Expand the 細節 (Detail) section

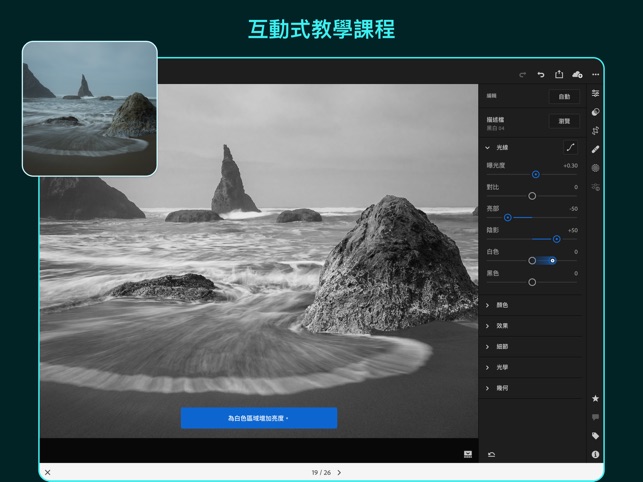[488, 347]
